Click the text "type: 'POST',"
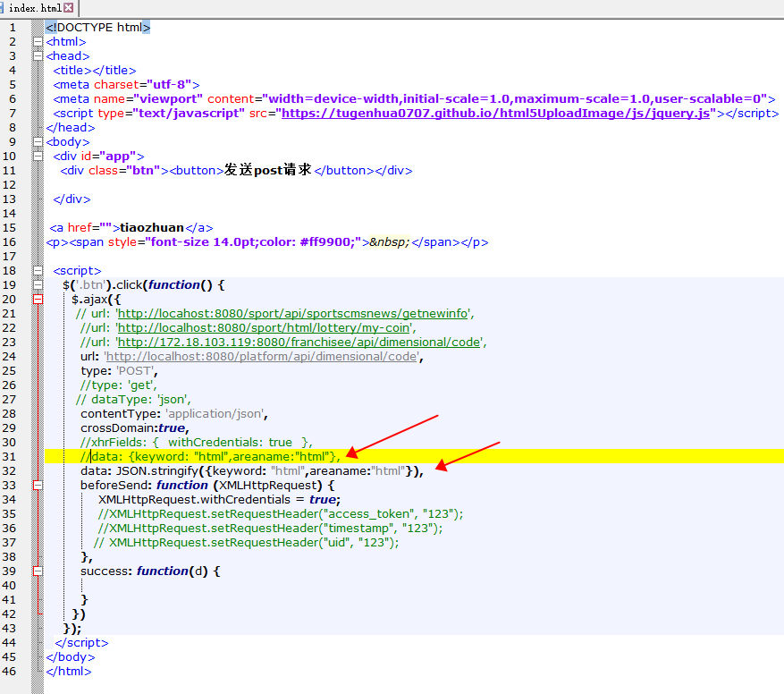Viewport: 784px width, 694px height. (x=119, y=371)
